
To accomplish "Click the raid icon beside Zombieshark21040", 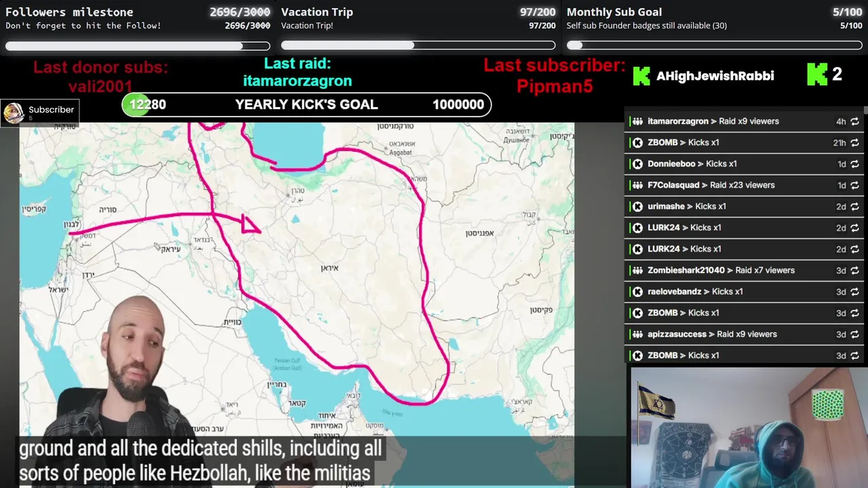I will [x=637, y=270].
